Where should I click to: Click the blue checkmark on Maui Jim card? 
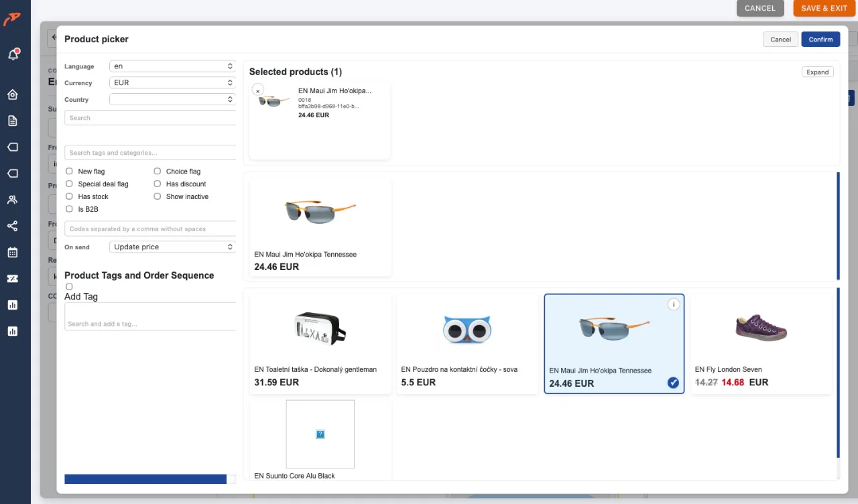coord(673,383)
